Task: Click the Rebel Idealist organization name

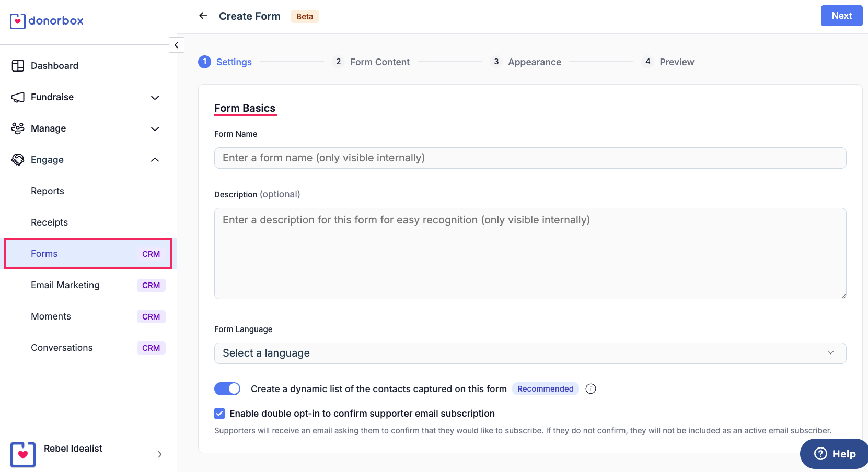Action: tap(73, 449)
